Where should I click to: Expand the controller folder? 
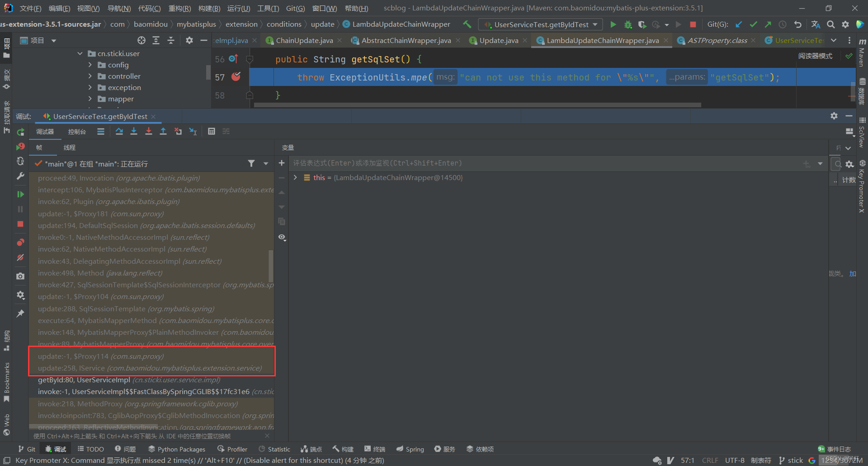[x=90, y=76]
